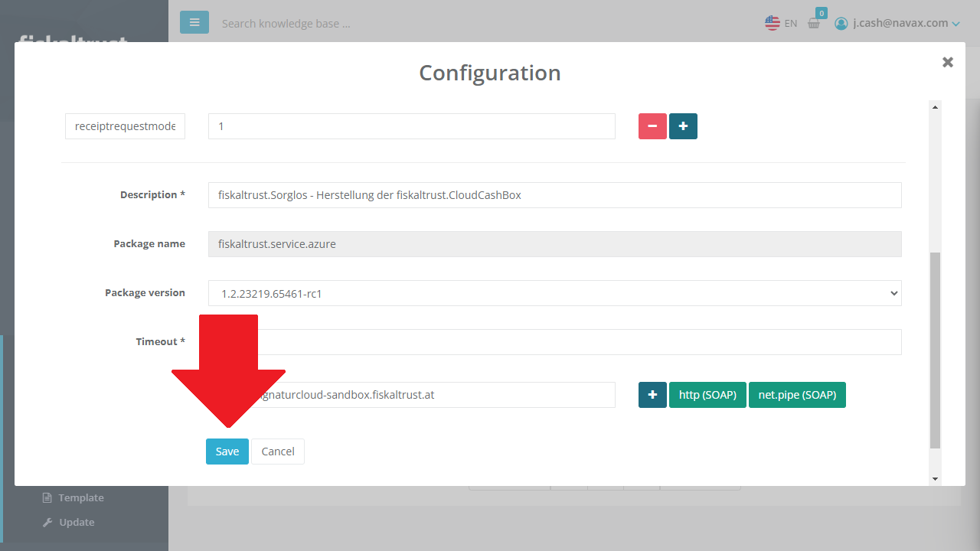Image resolution: width=980 pixels, height=551 pixels.
Task: Click the dialog scrollbar down arrow
Action: click(x=935, y=479)
